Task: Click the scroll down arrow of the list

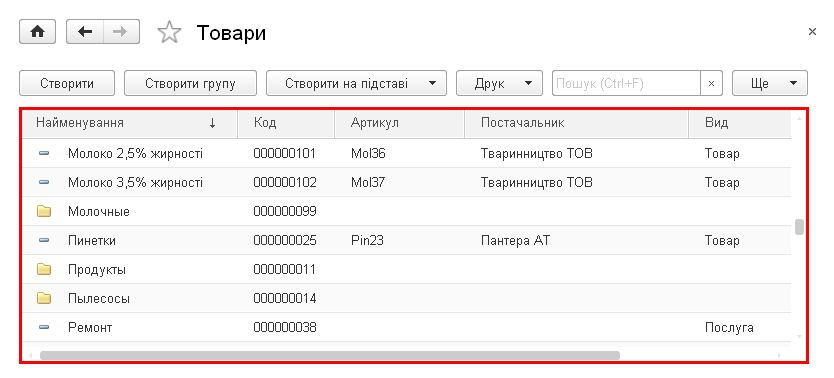Action: (x=799, y=336)
